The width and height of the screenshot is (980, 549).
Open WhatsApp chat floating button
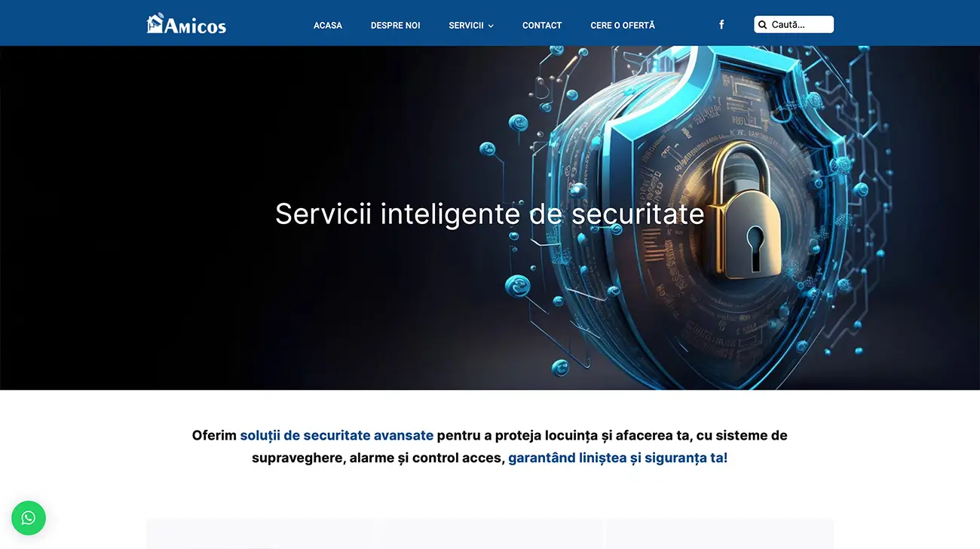(x=29, y=518)
